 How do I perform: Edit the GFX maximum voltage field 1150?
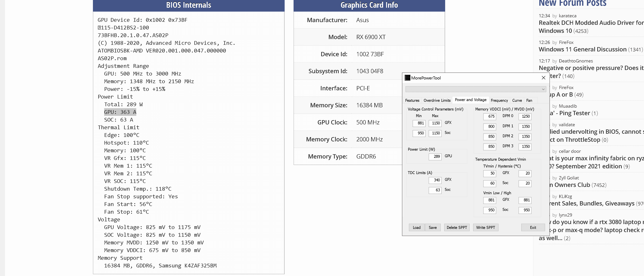tap(435, 123)
